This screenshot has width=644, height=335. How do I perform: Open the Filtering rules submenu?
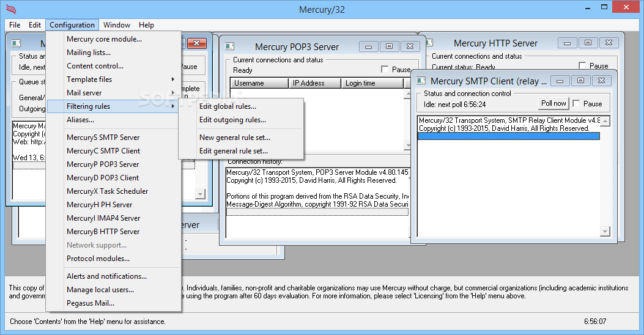point(113,106)
